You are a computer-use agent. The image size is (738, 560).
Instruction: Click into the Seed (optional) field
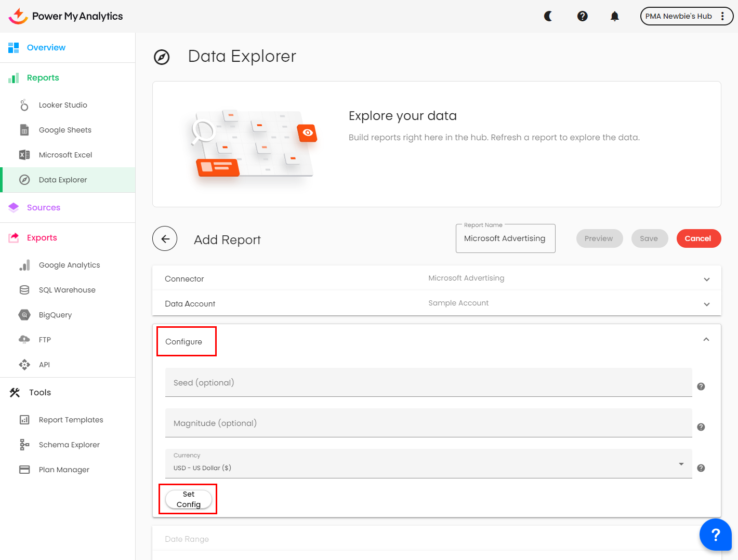click(428, 383)
